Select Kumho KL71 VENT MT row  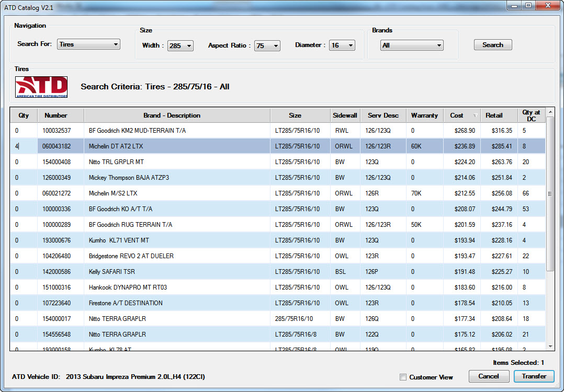pyautogui.click(x=278, y=240)
